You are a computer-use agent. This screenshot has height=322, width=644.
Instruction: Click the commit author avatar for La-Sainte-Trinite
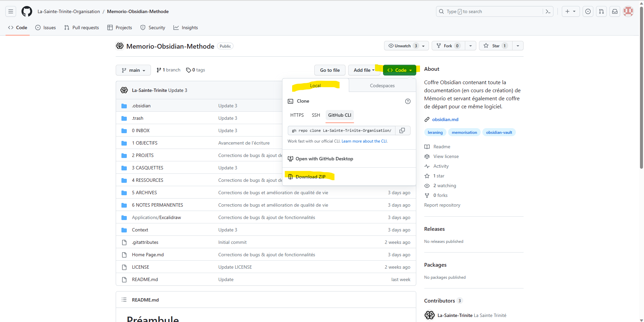[x=124, y=90]
